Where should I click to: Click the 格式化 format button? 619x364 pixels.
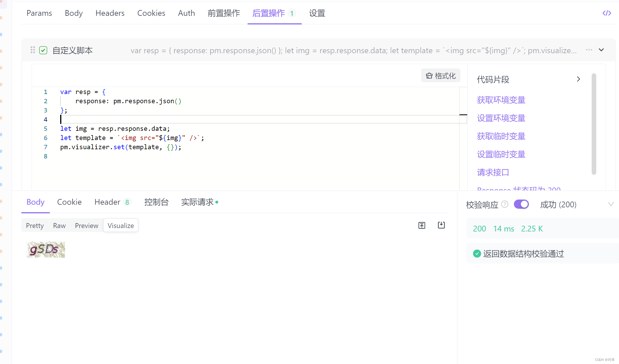[440, 76]
